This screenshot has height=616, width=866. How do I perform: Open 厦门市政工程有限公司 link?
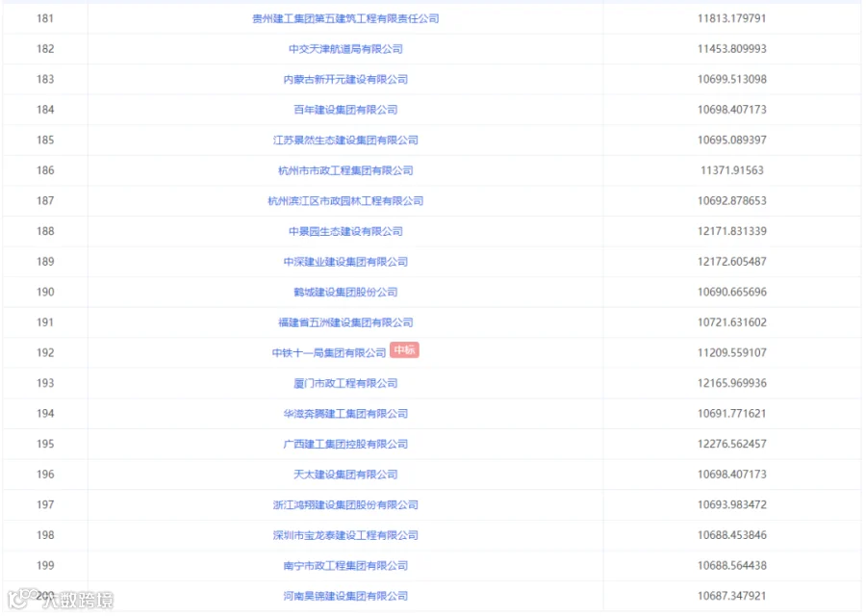coord(345,383)
